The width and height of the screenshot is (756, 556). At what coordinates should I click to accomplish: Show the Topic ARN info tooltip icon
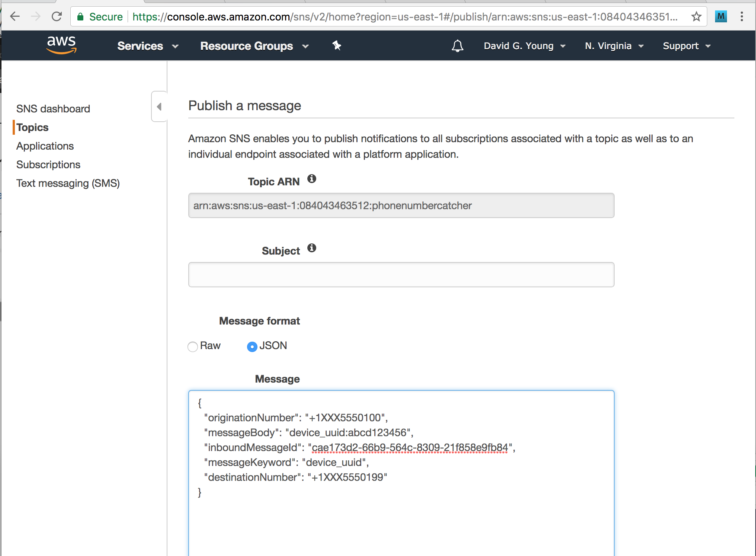[x=312, y=179]
